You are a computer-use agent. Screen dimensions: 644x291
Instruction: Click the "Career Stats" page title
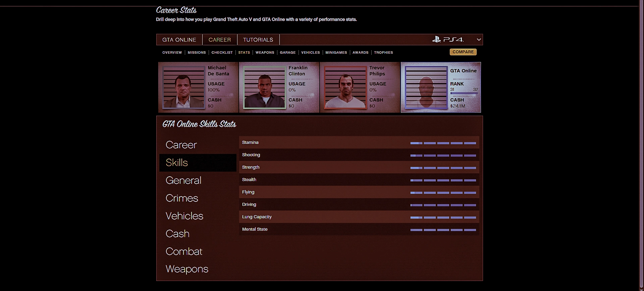click(176, 10)
